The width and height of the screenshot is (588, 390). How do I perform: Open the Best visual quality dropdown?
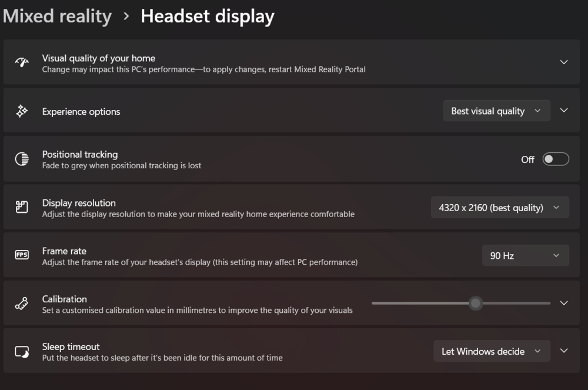pyautogui.click(x=496, y=111)
